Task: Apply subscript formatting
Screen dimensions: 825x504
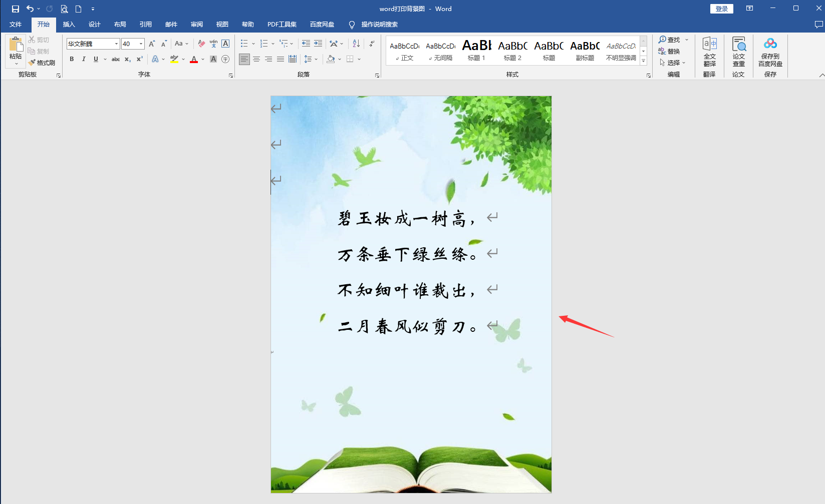Action: click(x=128, y=59)
